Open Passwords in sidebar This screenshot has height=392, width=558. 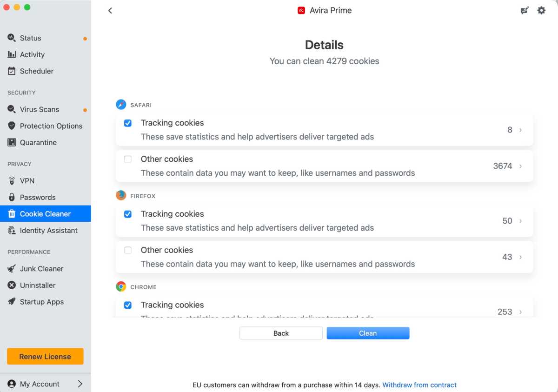pyautogui.click(x=46, y=197)
